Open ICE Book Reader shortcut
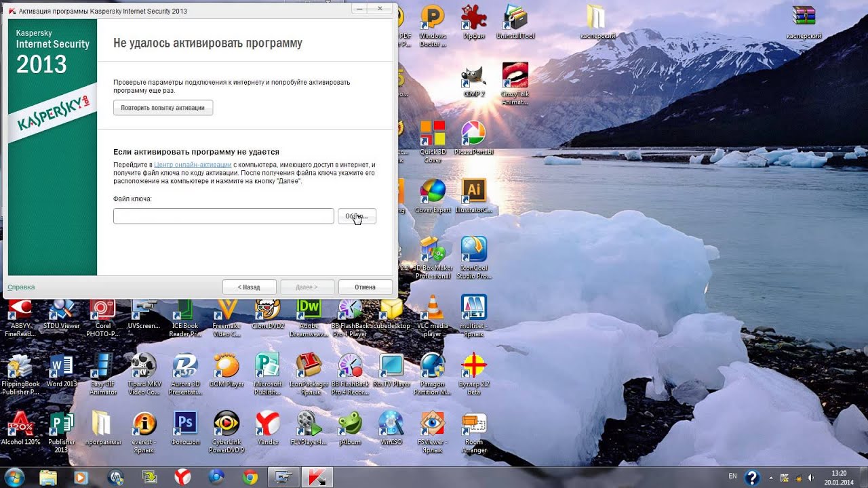 pyautogui.click(x=184, y=319)
